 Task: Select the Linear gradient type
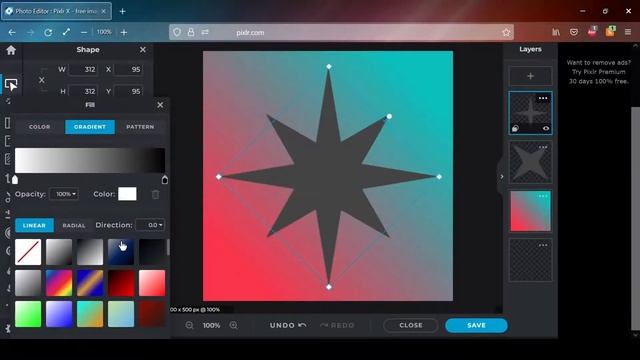pos(34,225)
